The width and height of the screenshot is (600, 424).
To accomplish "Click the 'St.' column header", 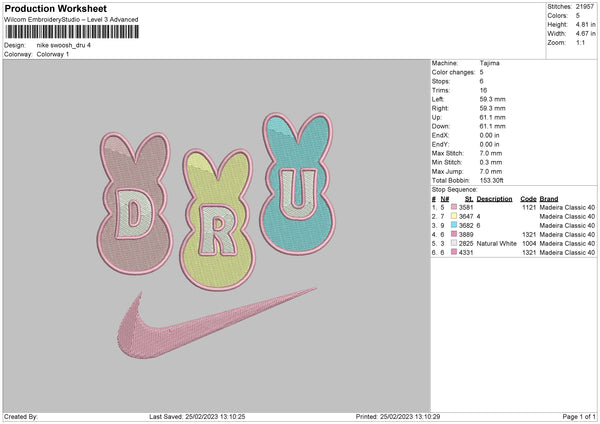I will (469, 199).
